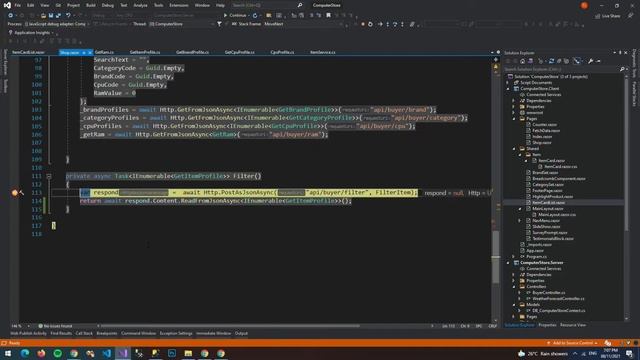Open the Build menu

click(91, 5)
